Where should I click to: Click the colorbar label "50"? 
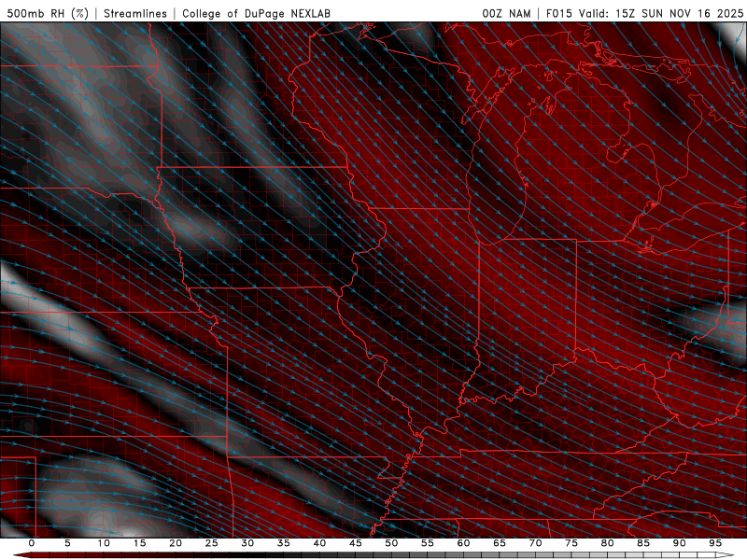(x=391, y=543)
